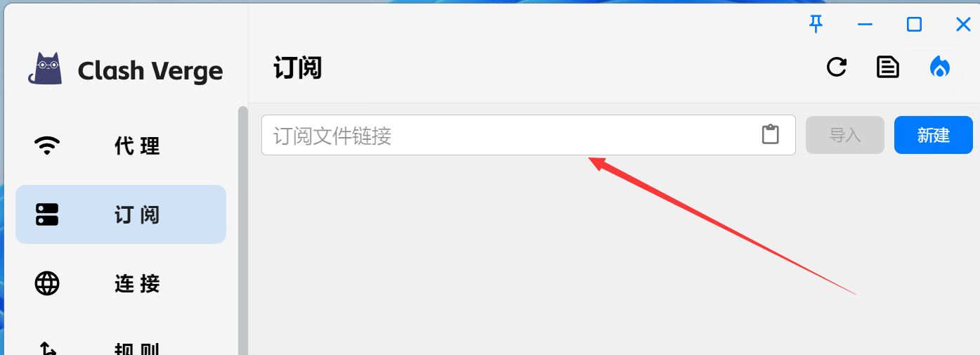Click the Wi-Fi icon beside 代理
The width and height of the screenshot is (980, 355).
(x=47, y=146)
